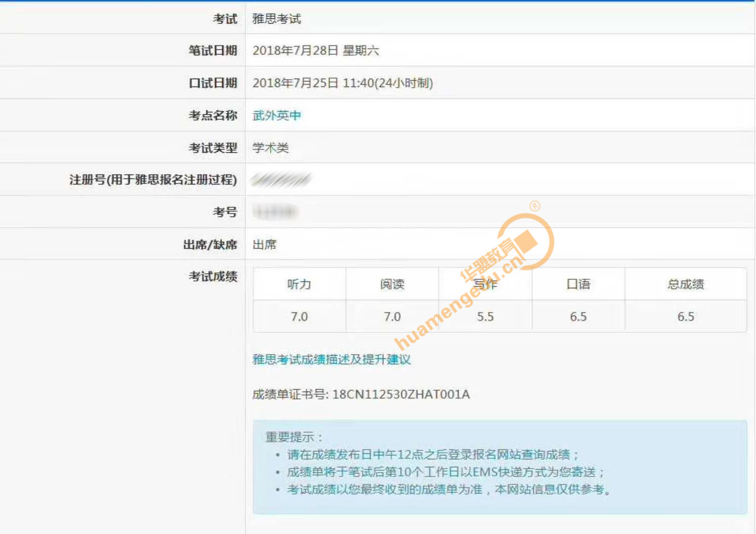Click the 考试成绩 row label
756x534 pixels.
click(213, 276)
